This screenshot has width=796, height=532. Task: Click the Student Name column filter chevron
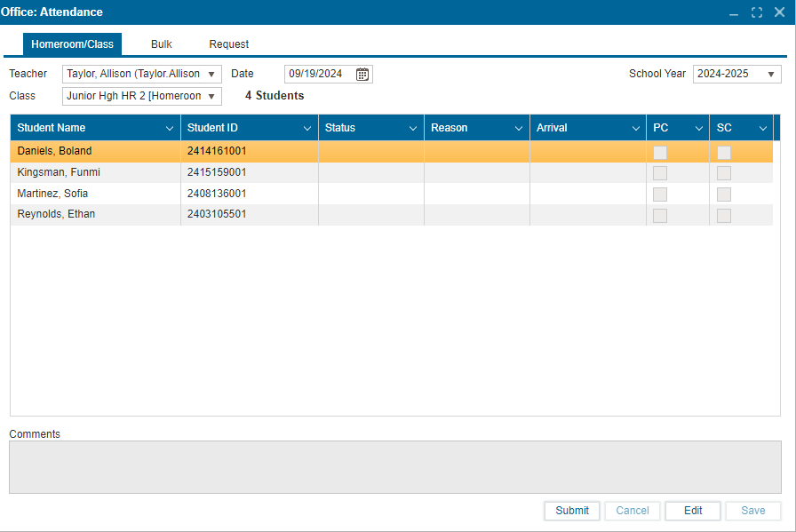point(170,129)
